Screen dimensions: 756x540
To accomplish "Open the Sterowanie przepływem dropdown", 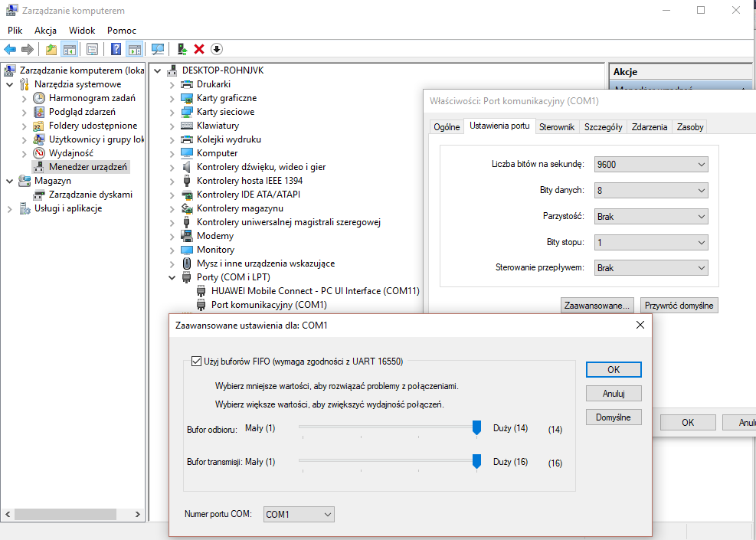I will (651, 268).
